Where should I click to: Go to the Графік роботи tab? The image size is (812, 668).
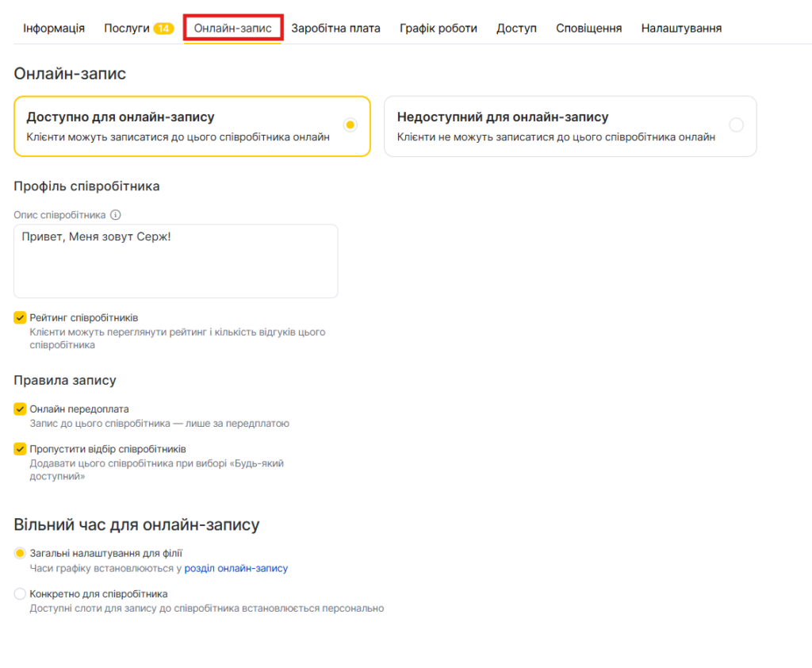439,29
